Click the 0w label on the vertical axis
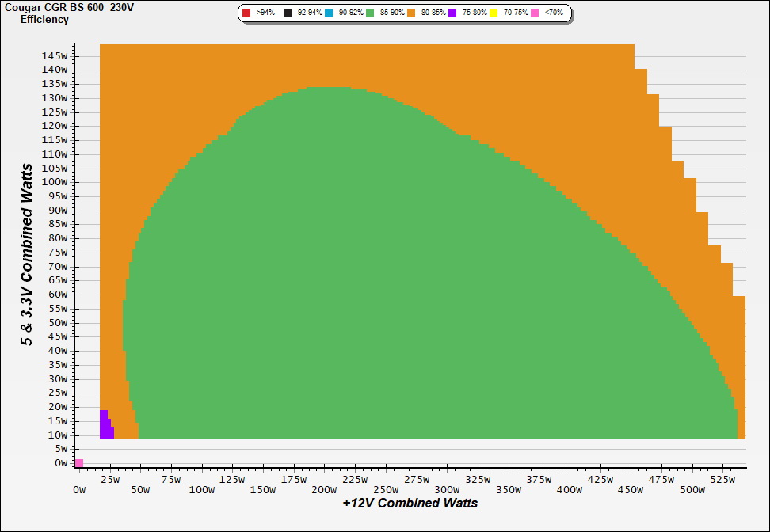Image resolution: width=770 pixels, height=532 pixels. click(61, 463)
